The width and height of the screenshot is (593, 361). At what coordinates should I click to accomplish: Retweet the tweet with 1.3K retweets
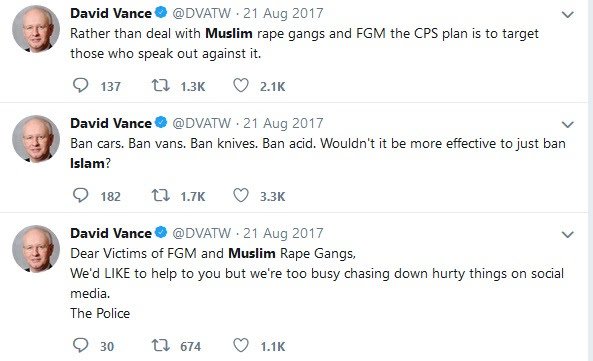(x=160, y=85)
